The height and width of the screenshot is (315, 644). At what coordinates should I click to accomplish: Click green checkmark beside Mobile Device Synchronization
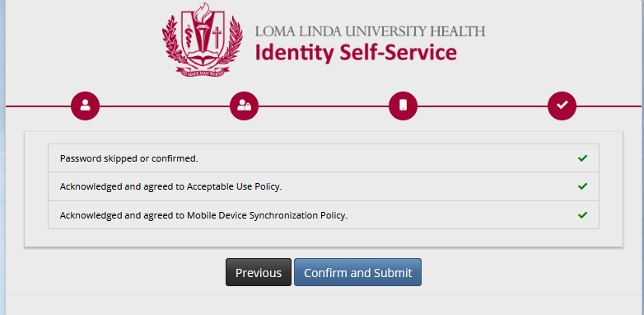[x=582, y=215]
